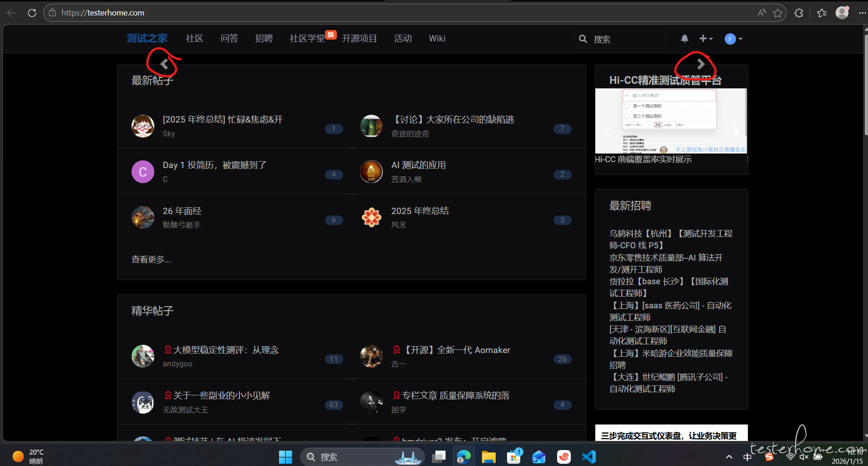Open Visual Studio Code from taskbar
This screenshot has width=868, height=466.
coord(589,456)
